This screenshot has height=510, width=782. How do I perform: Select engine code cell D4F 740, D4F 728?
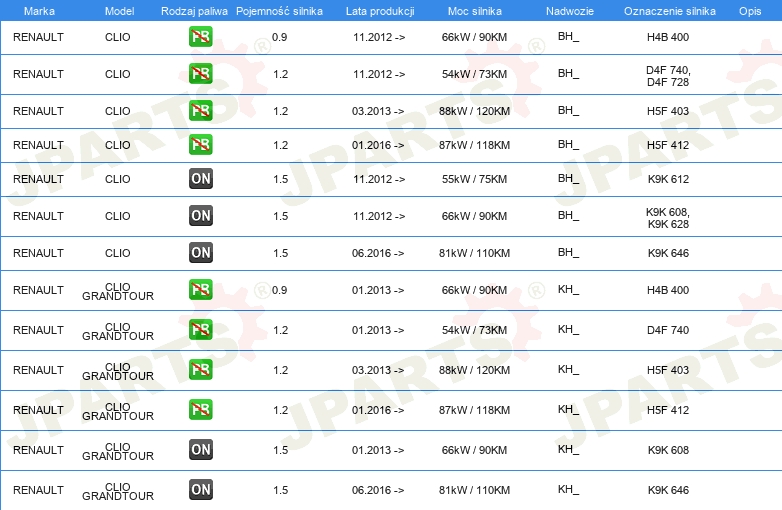[668, 76]
